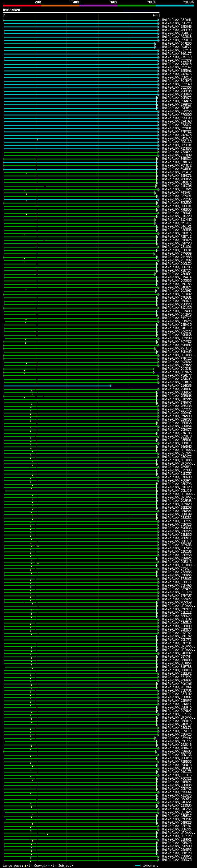Select UniRef100_Q9KAD7 entry
The height and width of the screenshot is (868, 197).
tap(177, 389)
